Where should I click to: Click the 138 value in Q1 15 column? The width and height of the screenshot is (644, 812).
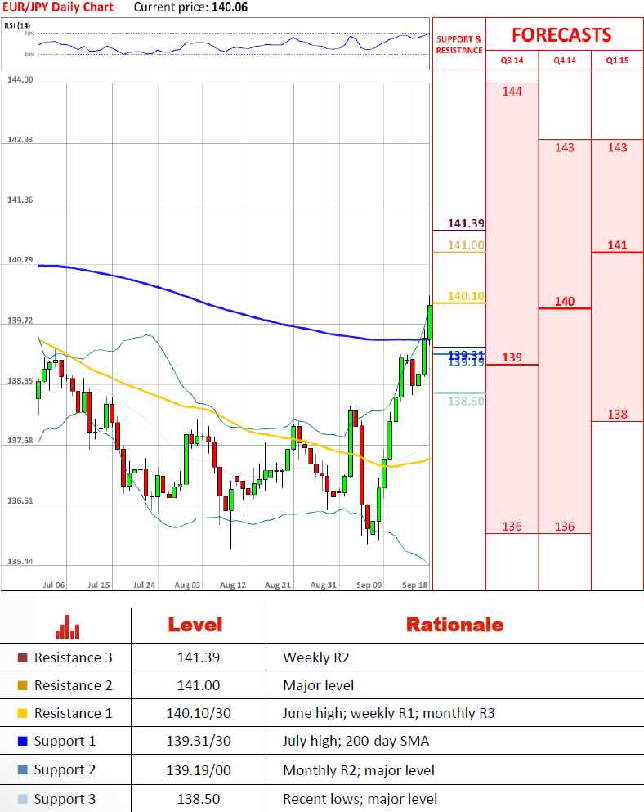point(618,415)
